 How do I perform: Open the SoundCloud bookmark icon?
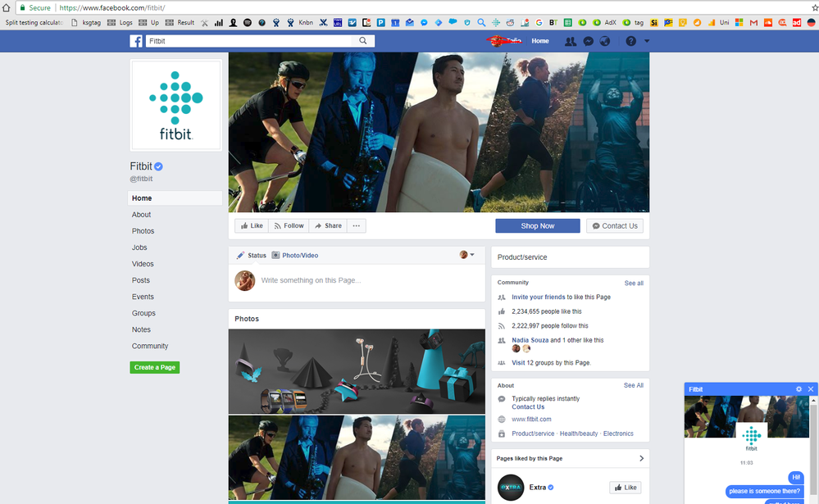coord(768,22)
